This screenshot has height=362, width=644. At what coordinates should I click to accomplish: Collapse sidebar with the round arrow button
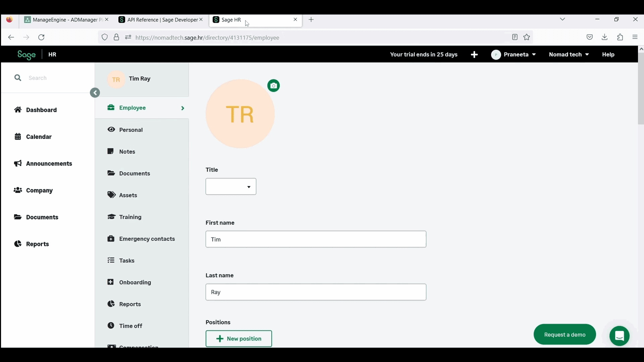[95, 93]
